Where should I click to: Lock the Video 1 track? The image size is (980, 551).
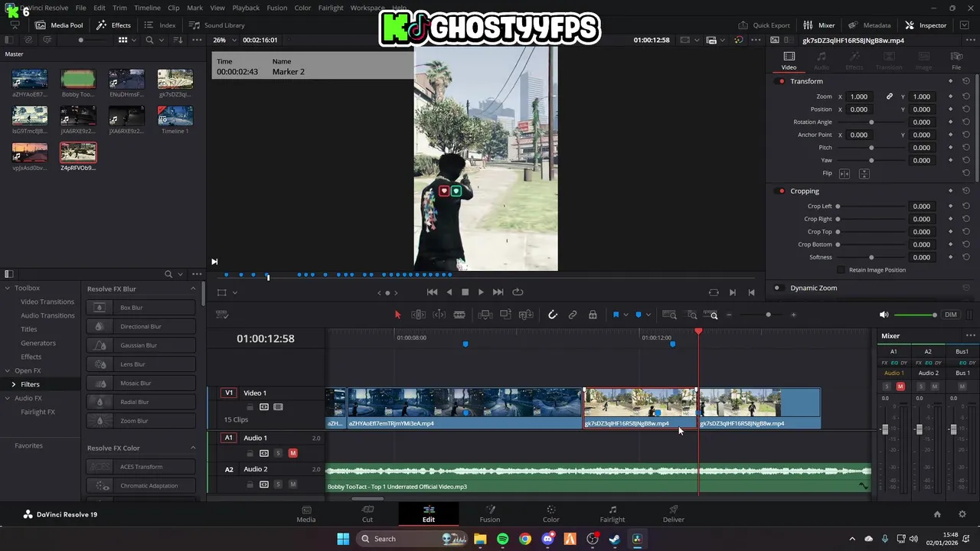click(x=250, y=407)
